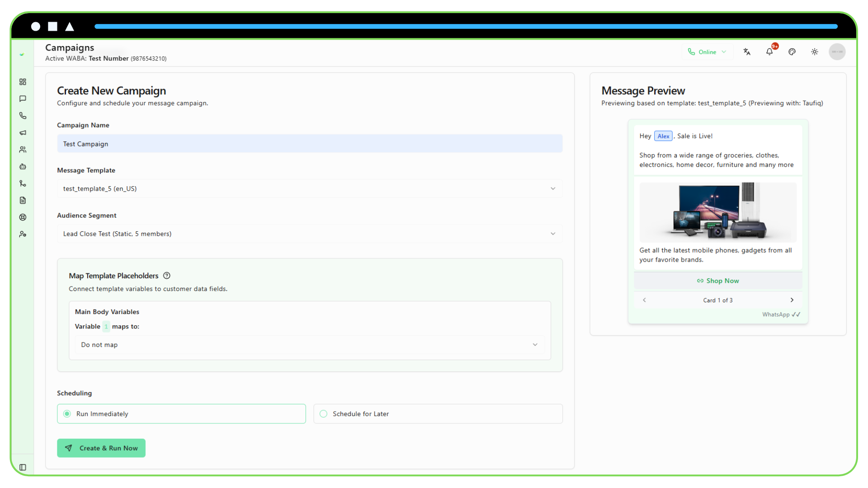Viewport: 868px width, 488px height.
Task: Click Create & Run Now button
Action: pyautogui.click(x=101, y=448)
